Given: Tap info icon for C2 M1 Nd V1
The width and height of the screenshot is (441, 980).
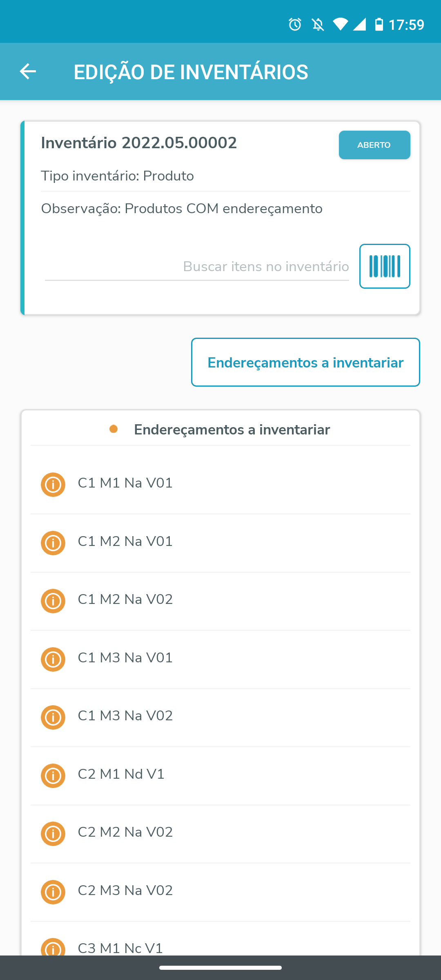Looking at the screenshot, I should (53, 776).
